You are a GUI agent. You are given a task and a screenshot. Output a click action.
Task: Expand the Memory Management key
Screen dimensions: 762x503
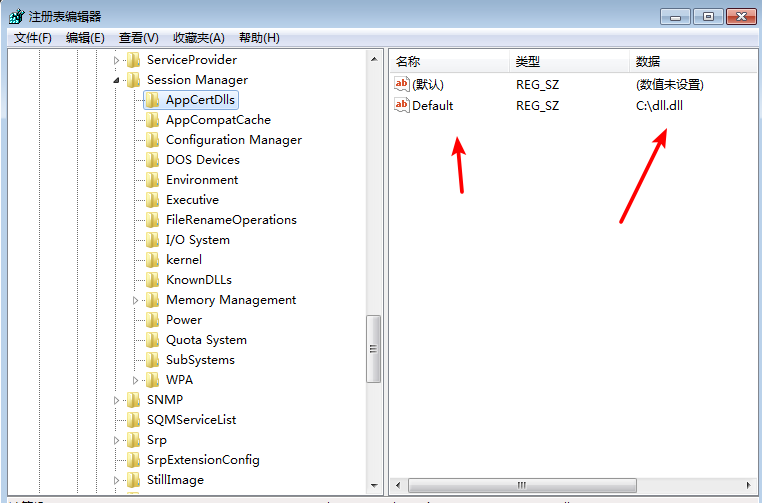(136, 300)
